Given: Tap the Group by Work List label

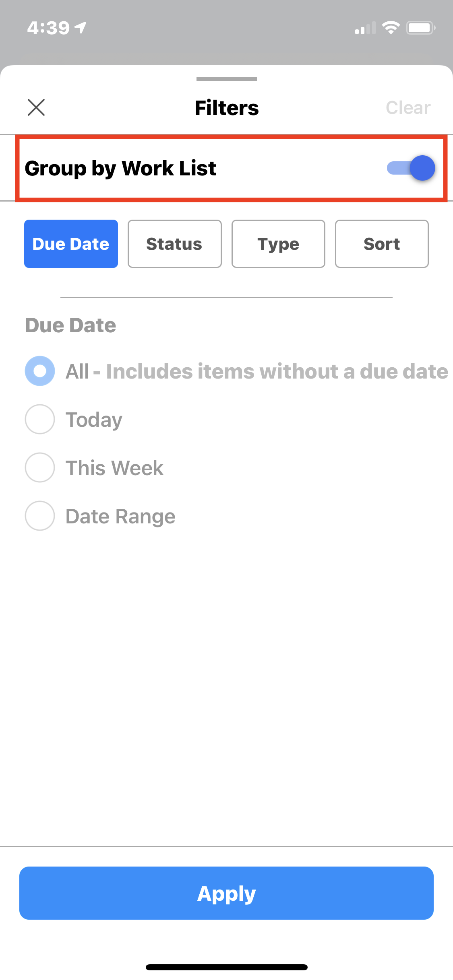Looking at the screenshot, I should (x=120, y=168).
